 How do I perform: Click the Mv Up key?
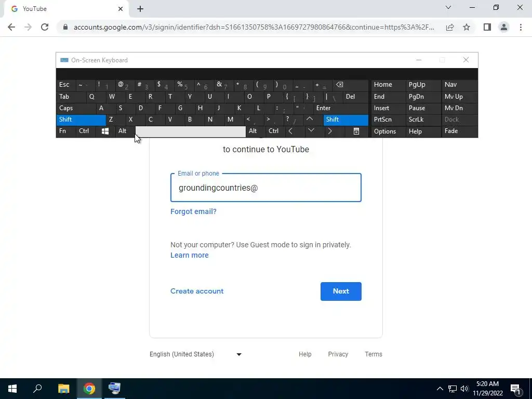pos(459,97)
